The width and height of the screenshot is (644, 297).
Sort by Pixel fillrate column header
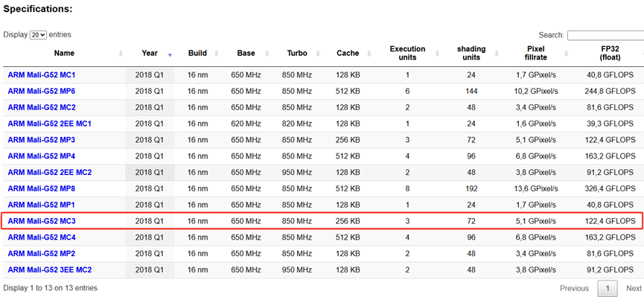535,54
